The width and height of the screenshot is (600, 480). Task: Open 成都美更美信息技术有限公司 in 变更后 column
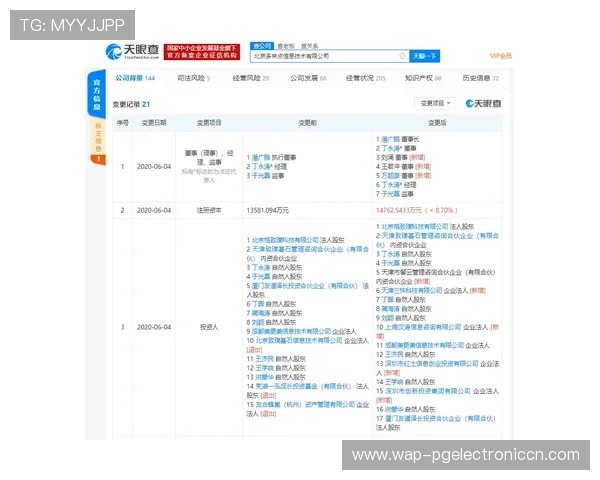(x=424, y=345)
